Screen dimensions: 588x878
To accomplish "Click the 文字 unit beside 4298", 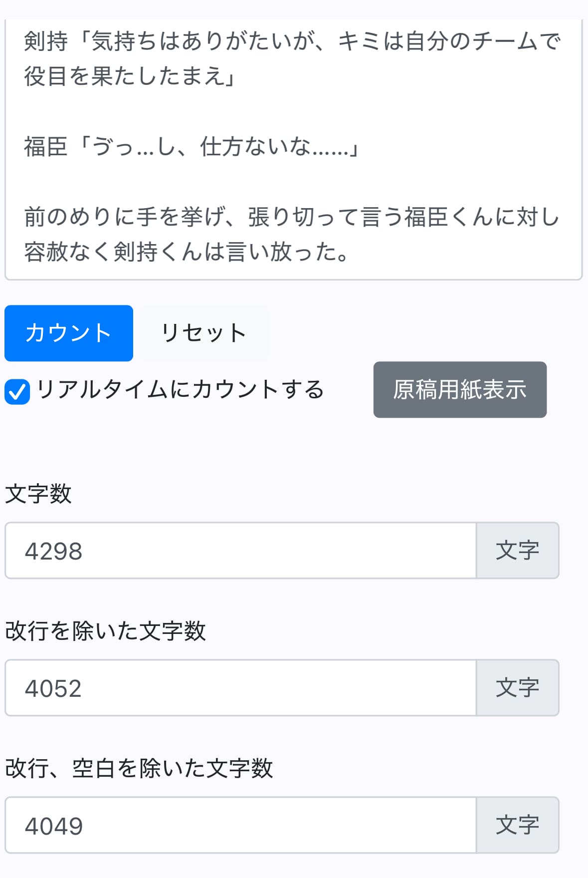I will pos(517,551).
